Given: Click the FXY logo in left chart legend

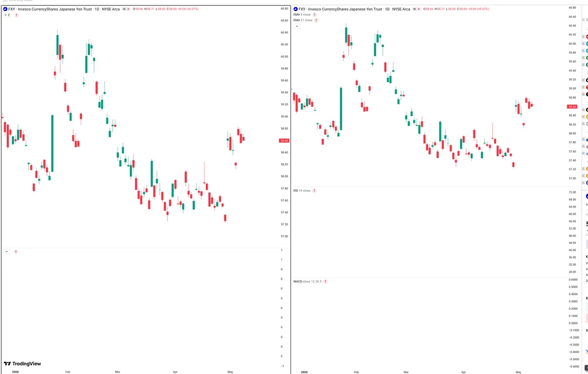Looking at the screenshot, I should point(5,9).
